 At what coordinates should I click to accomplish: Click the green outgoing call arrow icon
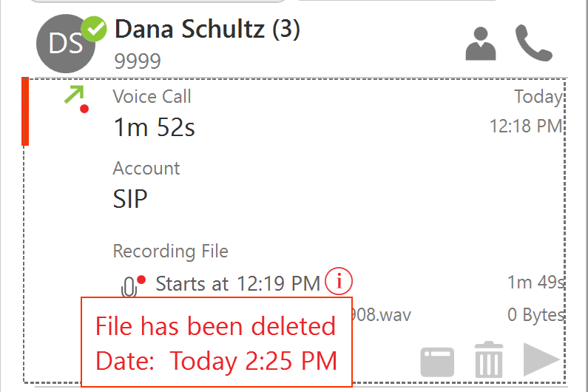[74, 94]
